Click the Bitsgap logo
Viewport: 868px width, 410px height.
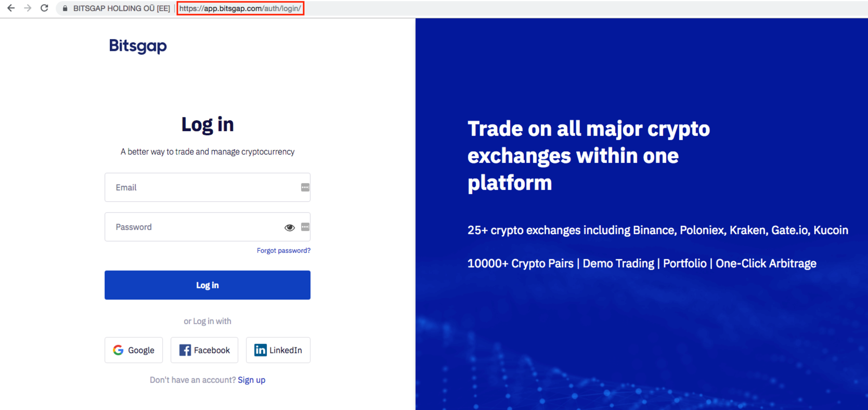click(138, 46)
